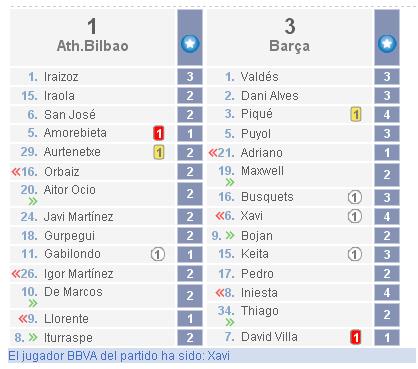Open the Barça team name heading
Image resolution: width=418 pixels, height=369 pixels.
point(289,46)
